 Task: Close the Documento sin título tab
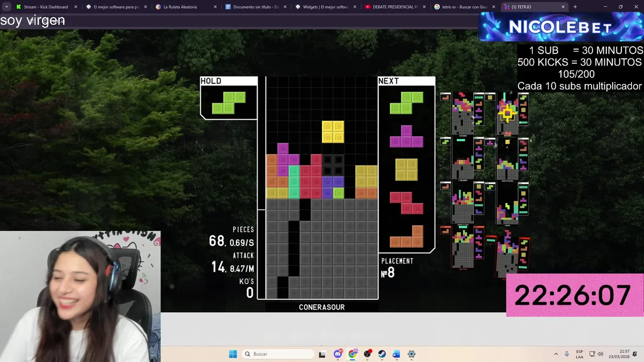point(285,7)
